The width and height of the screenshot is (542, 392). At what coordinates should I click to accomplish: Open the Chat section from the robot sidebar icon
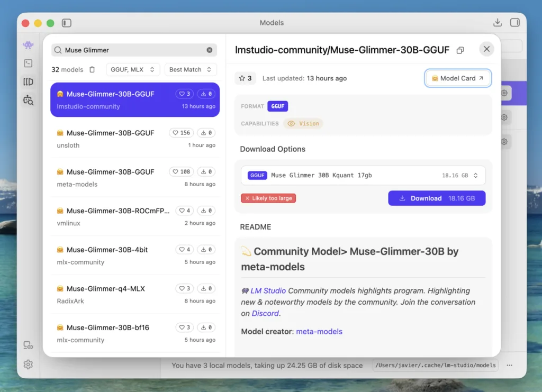pos(28,45)
